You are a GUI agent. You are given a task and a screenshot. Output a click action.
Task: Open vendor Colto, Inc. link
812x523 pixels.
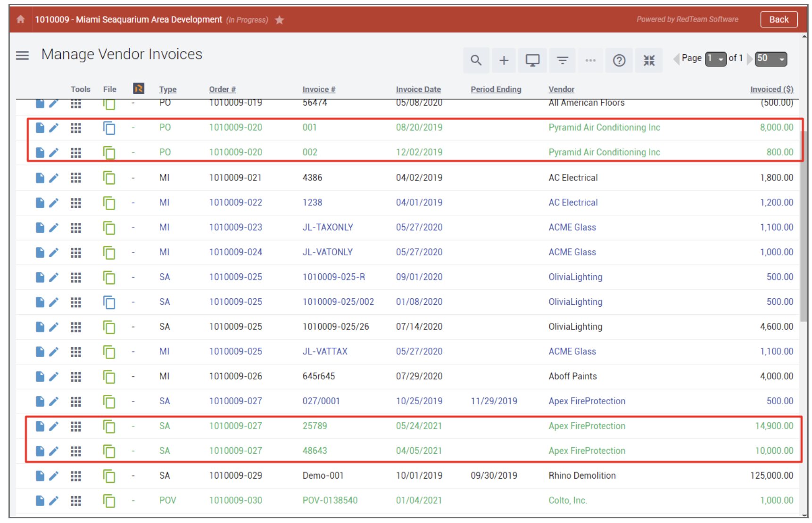tap(568, 501)
